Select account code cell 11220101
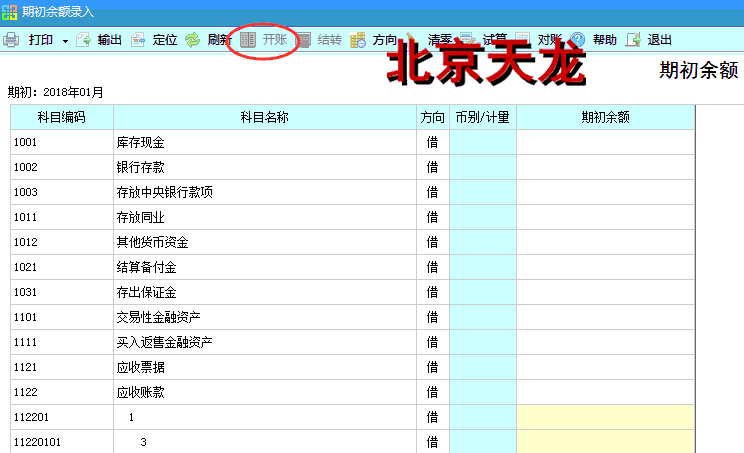Screen dimensions: 744x453 tap(62, 442)
